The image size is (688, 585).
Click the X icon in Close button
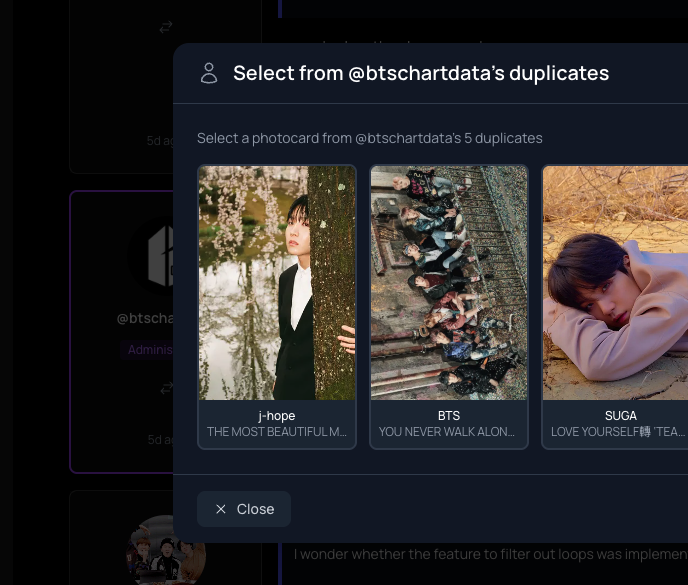pos(221,509)
